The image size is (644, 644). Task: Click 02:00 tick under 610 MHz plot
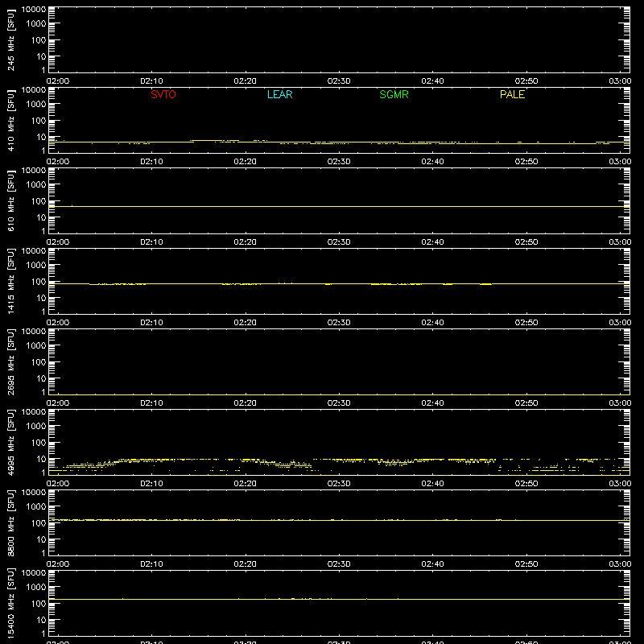[x=58, y=242]
